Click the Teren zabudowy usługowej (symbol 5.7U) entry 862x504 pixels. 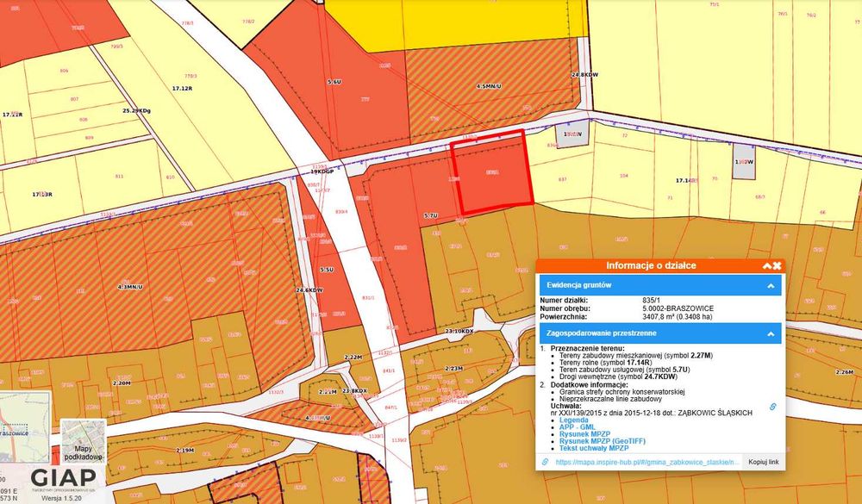click(624, 370)
